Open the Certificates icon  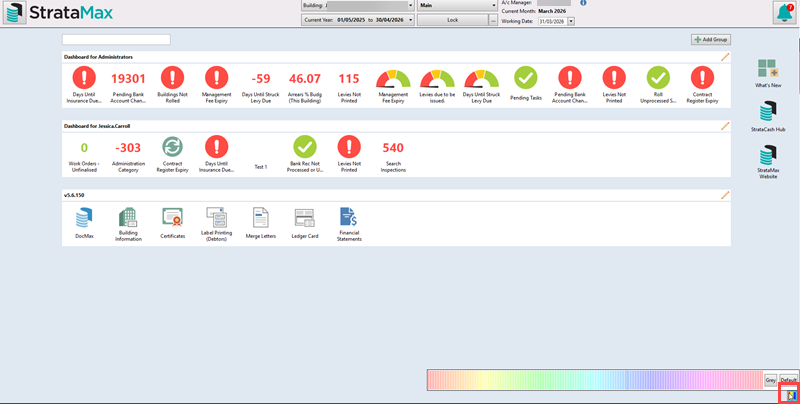(x=172, y=223)
